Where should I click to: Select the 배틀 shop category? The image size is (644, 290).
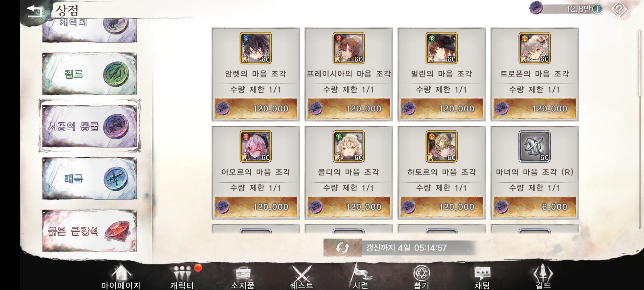[89, 179]
